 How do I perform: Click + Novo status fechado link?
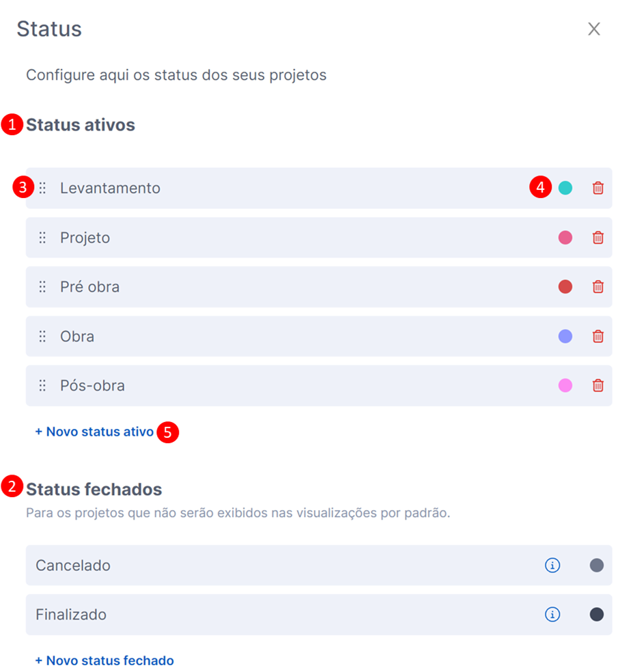point(104,660)
